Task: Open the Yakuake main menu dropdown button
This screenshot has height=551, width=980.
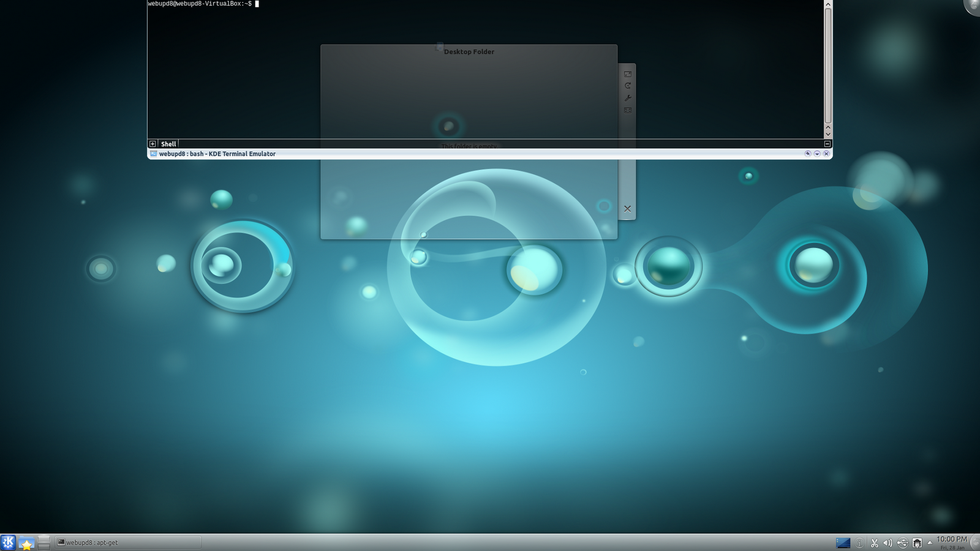Action: point(817,154)
